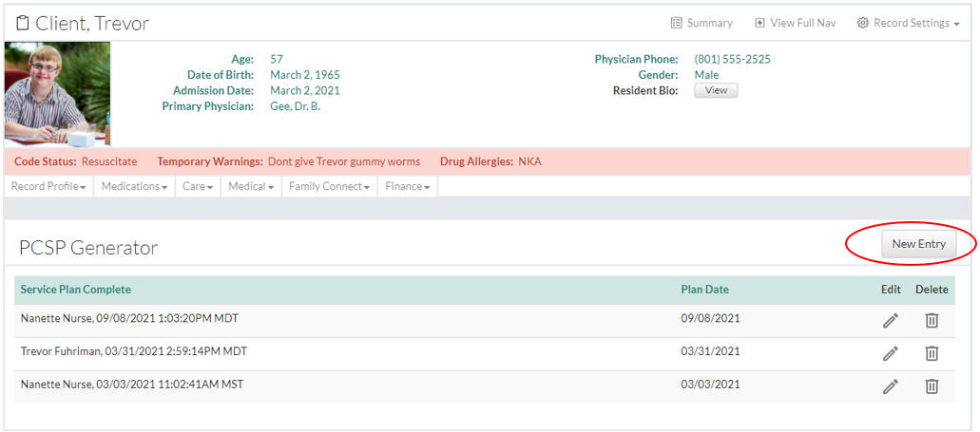View the Resident Bio

[716, 91]
